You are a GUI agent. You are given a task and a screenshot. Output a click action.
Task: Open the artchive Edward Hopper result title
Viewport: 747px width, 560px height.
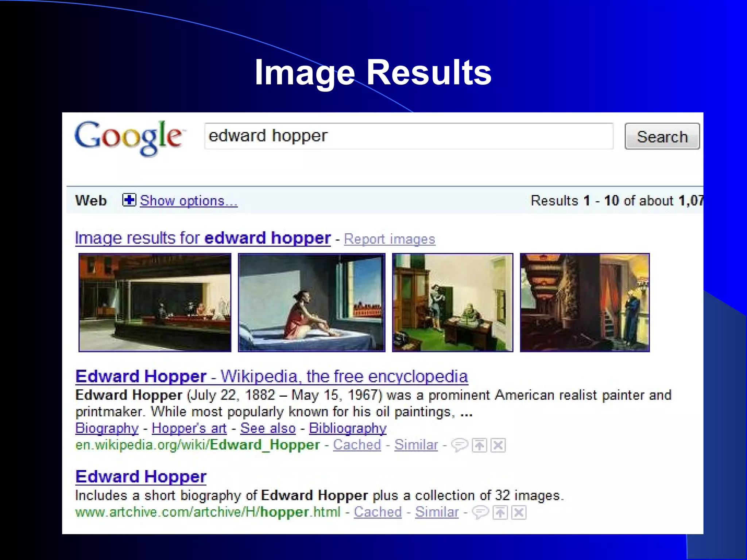click(x=141, y=477)
